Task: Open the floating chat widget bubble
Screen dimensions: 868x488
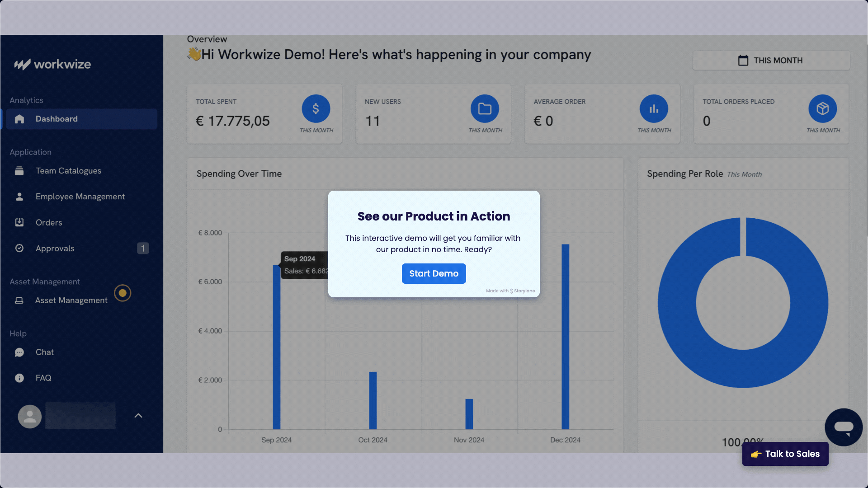Action: coord(843,427)
